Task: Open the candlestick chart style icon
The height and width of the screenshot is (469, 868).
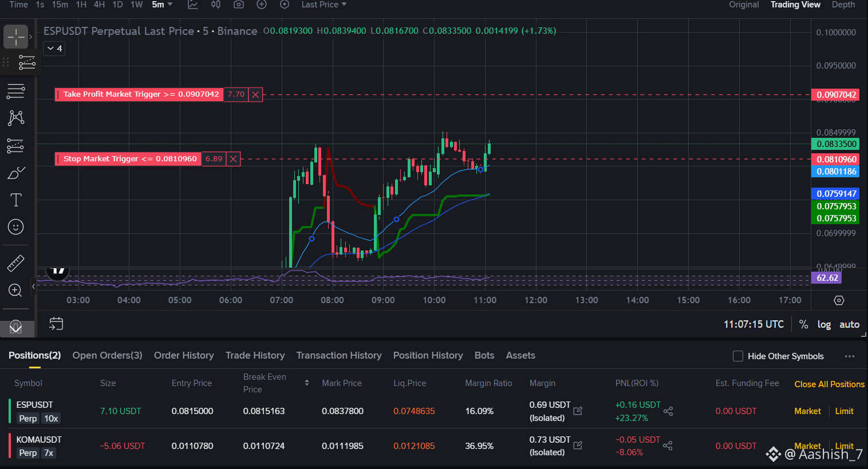Action: click(x=216, y=5)
